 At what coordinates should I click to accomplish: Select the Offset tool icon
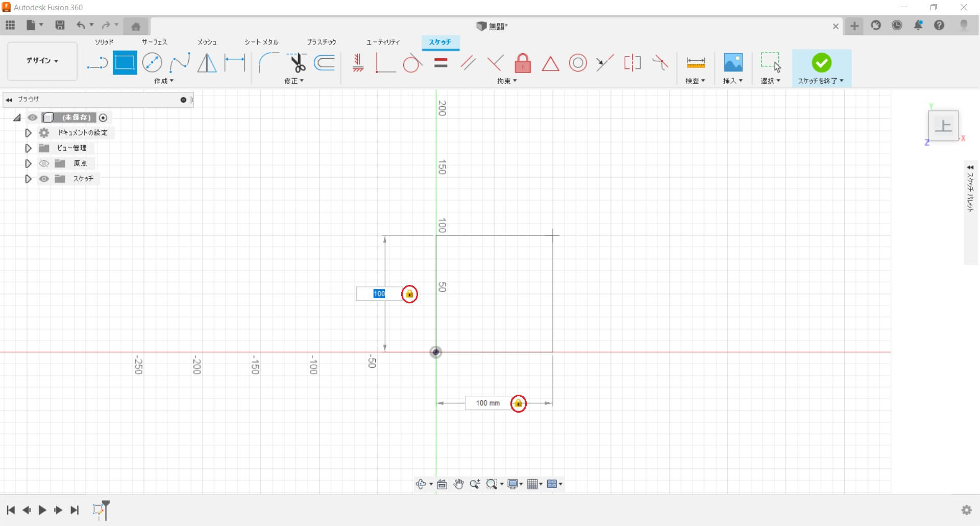tap(325, 63)
